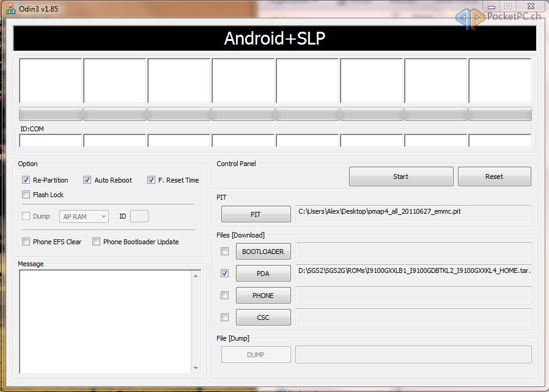Click the dump ID input field

tap(139, 216)
